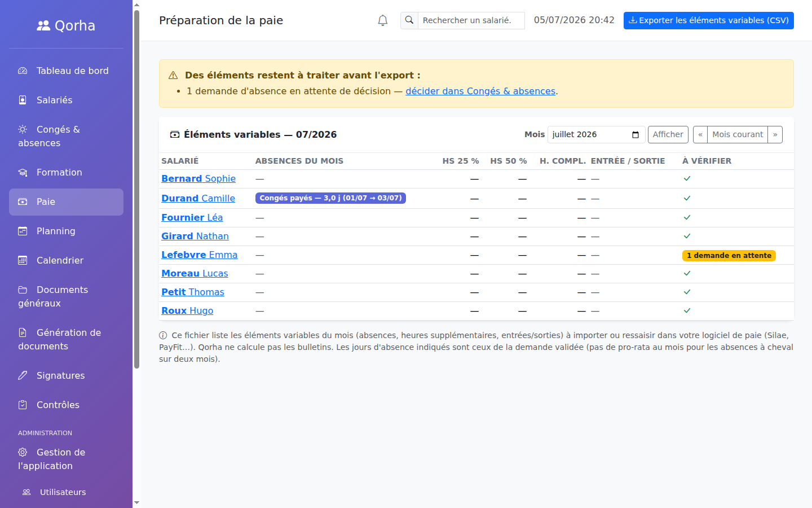Open Durand Camille's employee record

(x=198, y=198)
